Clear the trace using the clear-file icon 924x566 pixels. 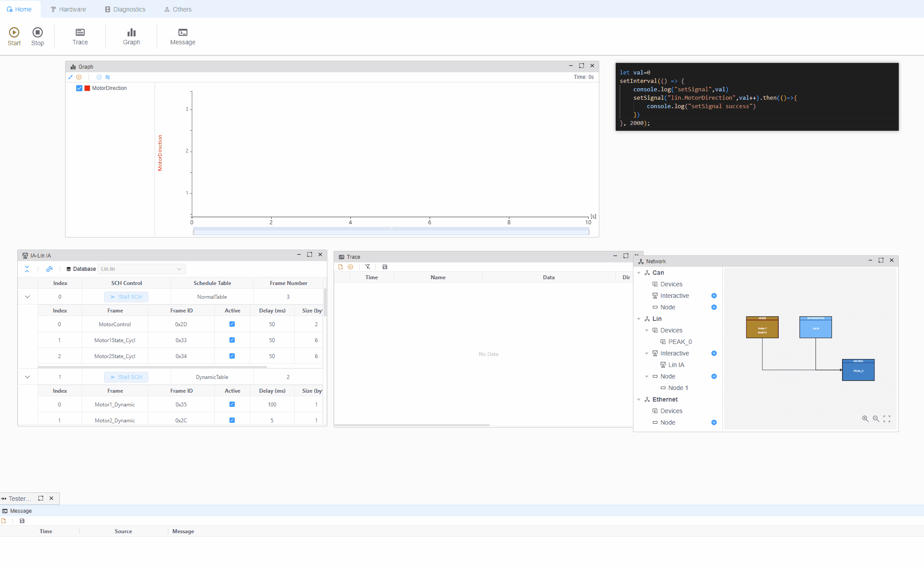pos(341,266)
